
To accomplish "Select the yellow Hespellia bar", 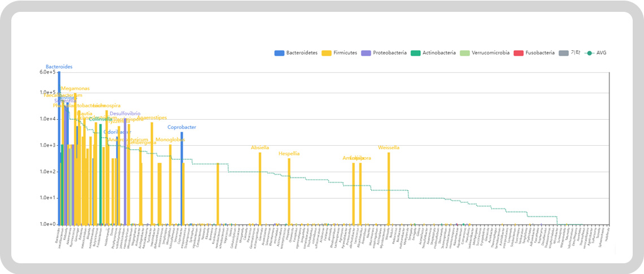I will pyautogui.click(x=289, y=191).
